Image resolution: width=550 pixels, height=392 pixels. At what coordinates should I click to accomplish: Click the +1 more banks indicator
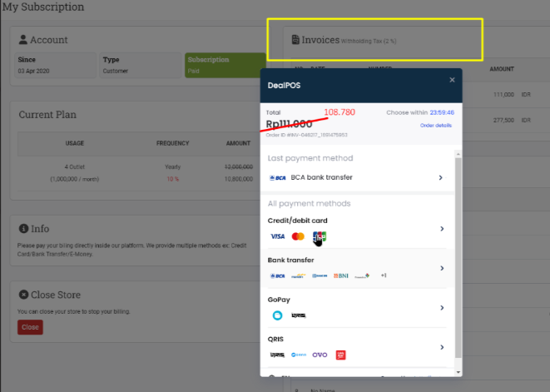(x=384, y=275)
